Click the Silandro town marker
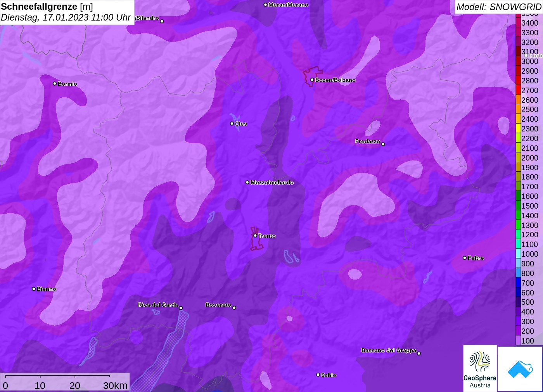Viewport: 543px width, 392px height. 162,21
